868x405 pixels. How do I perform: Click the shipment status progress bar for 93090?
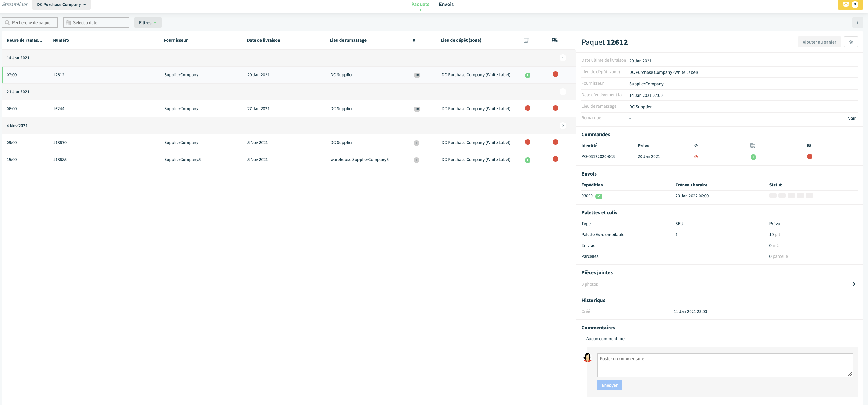(x=791, y=196)
